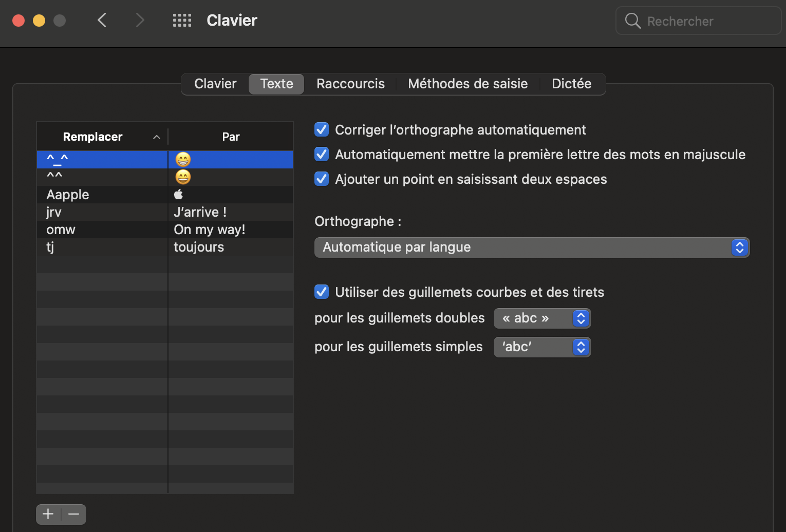The width and height of the screenshot is (786, 532).
Task: Open the guillemets doubles style dropdown
Action: tap(542, 318)
